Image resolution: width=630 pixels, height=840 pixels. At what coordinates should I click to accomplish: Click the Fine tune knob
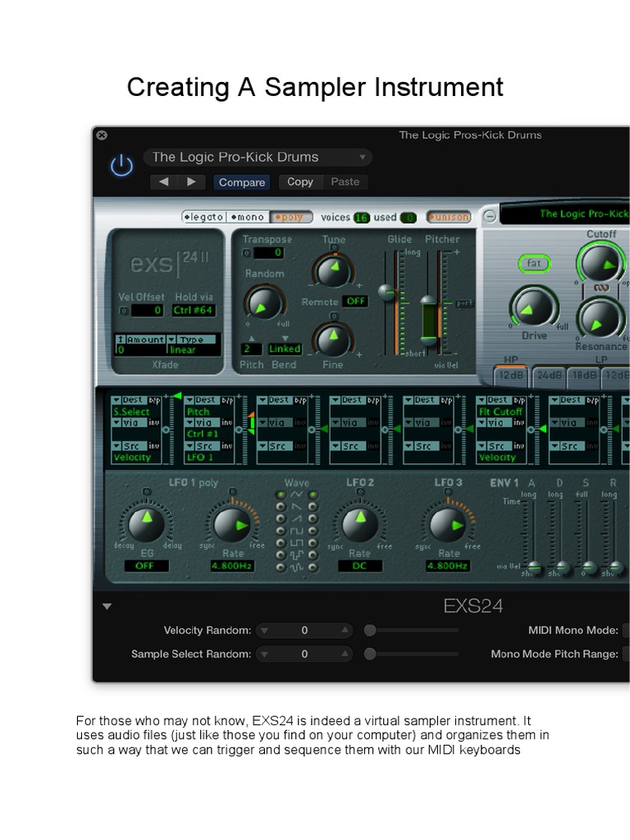pos(333,340)
